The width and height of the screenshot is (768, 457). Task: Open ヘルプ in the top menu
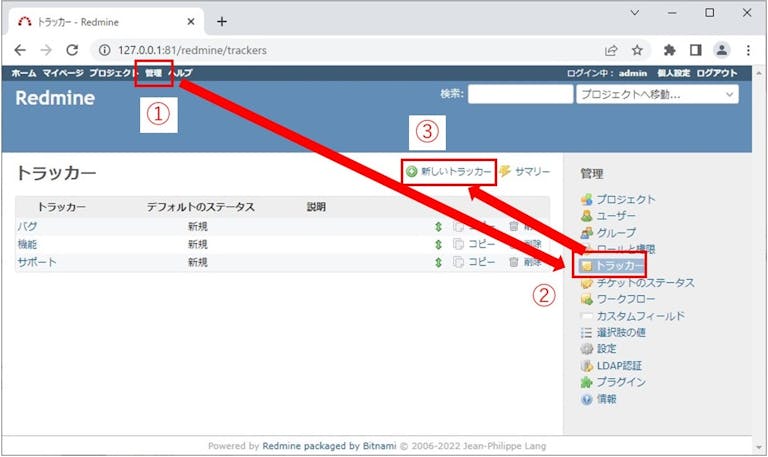point(180,73)
